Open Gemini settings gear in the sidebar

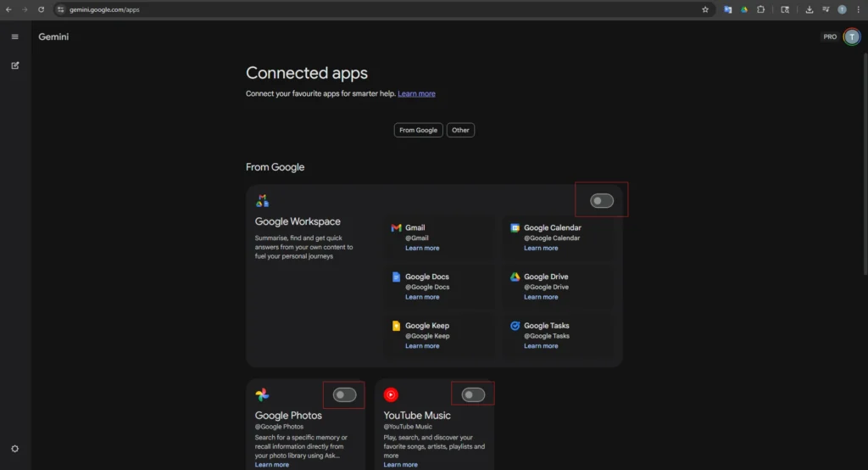point(15,449)
